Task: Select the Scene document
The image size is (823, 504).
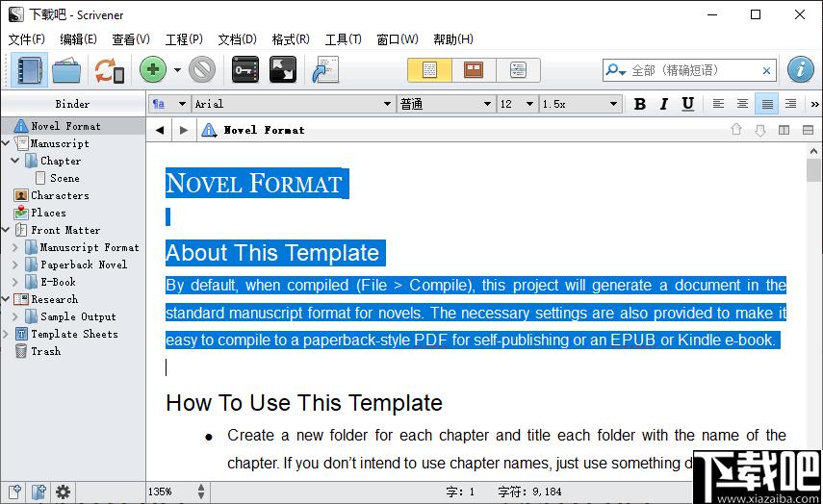Action: click(64, 178)
